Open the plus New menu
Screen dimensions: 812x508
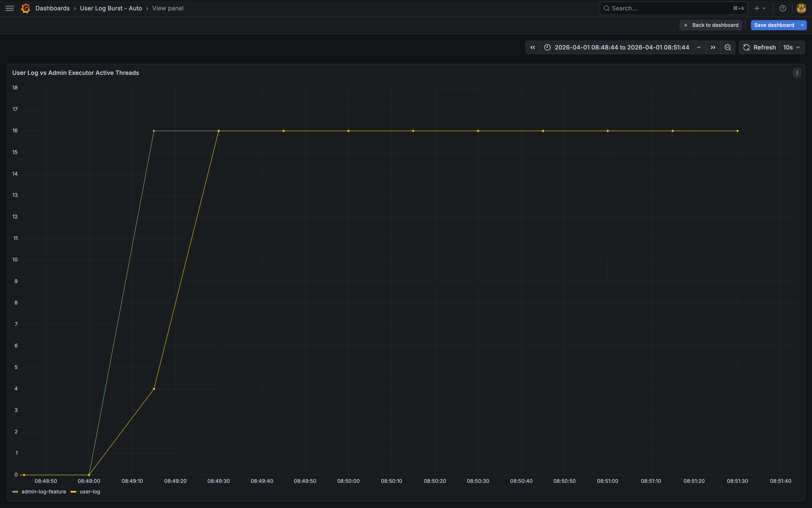click(760, 8)
